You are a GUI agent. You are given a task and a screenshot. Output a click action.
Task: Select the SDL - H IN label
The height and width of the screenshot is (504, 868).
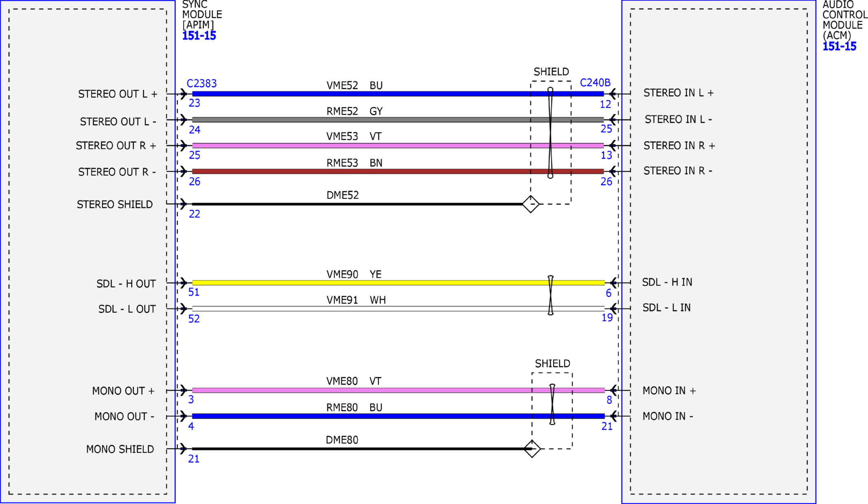668,282
